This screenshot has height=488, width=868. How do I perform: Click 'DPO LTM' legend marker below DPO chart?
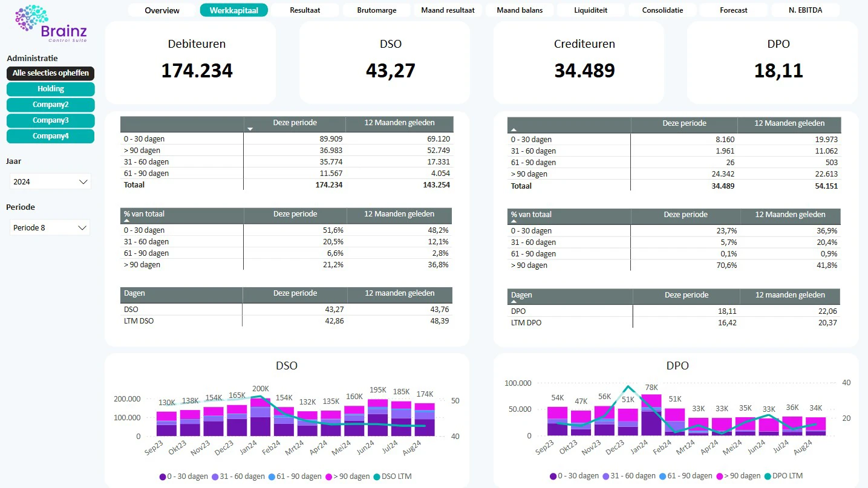click(766, 476)
